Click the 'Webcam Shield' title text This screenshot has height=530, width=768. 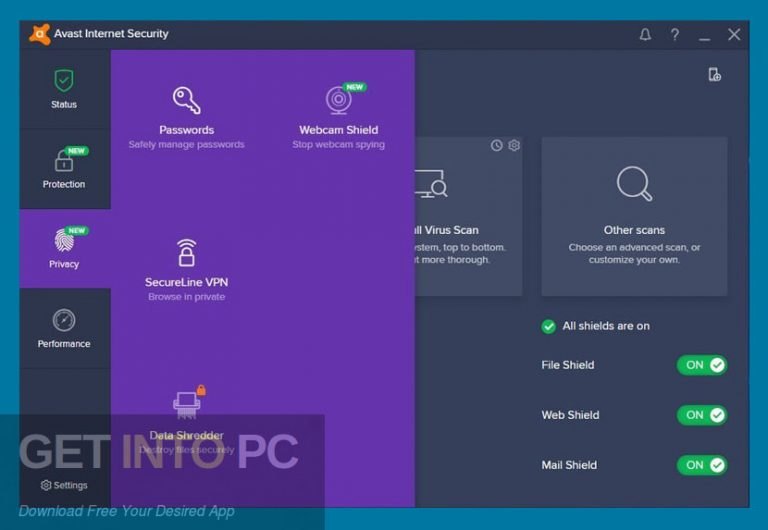click(x=338, y=130)
